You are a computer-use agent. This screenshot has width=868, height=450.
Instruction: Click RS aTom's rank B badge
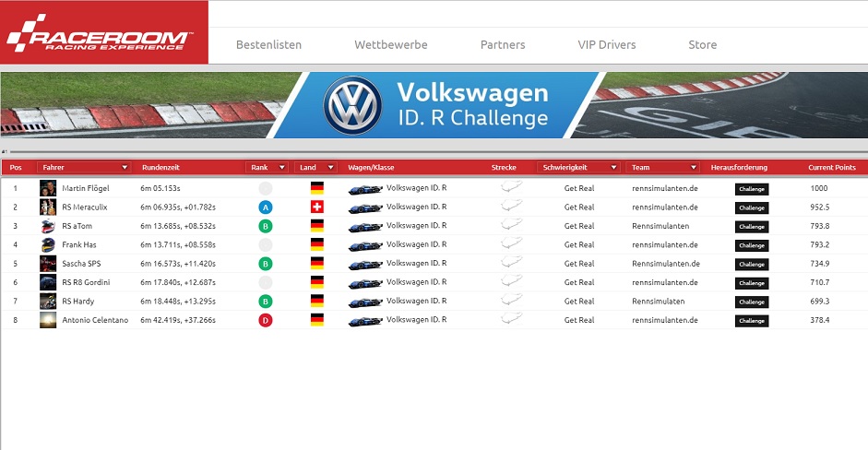(x=265, y=226)
